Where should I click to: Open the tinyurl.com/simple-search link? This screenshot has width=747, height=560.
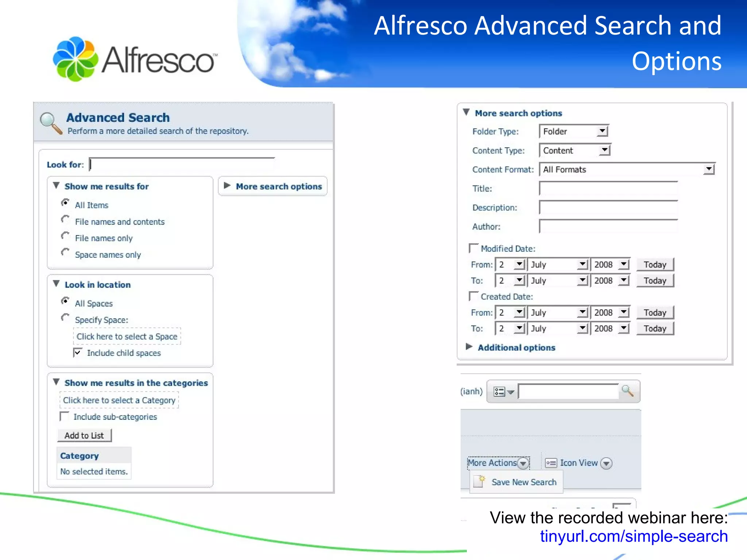634,536
